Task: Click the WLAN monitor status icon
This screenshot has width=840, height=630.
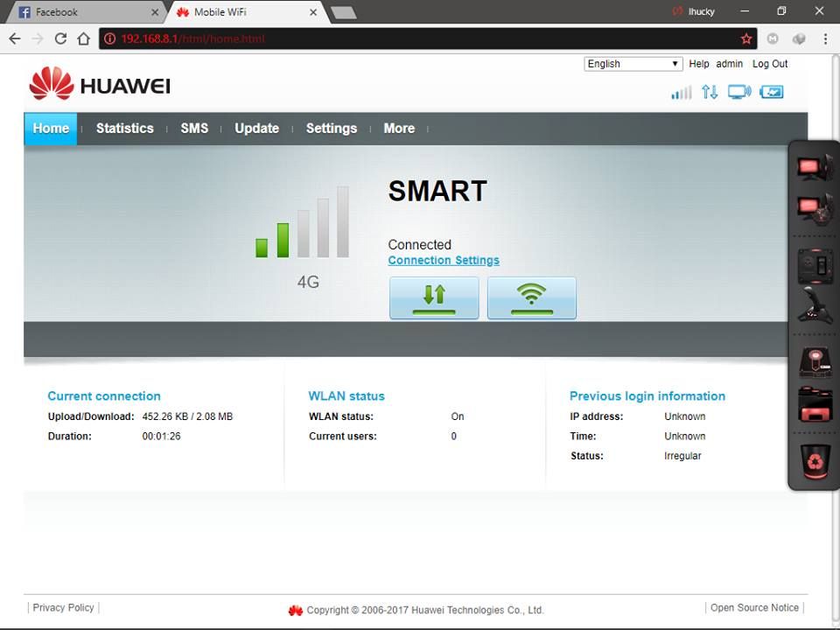Action: (x=739, y=92)
